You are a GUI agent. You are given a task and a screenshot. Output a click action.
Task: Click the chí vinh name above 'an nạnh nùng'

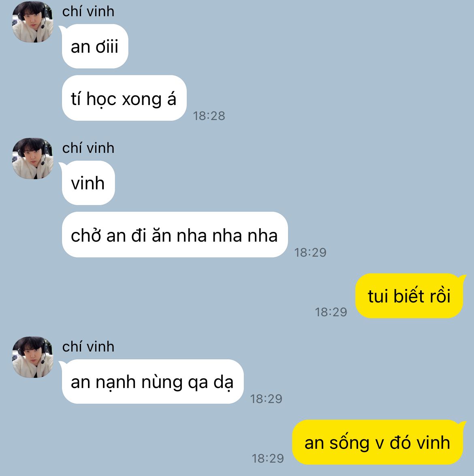click(88, 347)
